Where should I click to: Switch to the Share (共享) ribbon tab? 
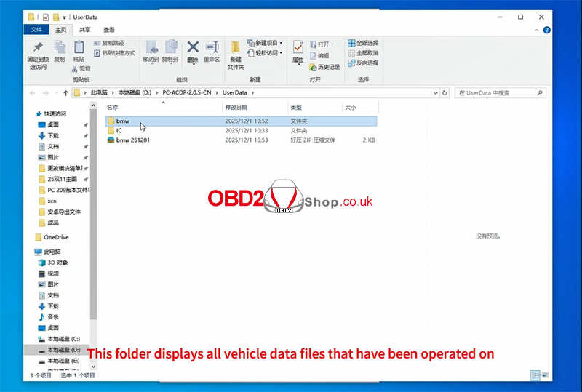point(85,30)
